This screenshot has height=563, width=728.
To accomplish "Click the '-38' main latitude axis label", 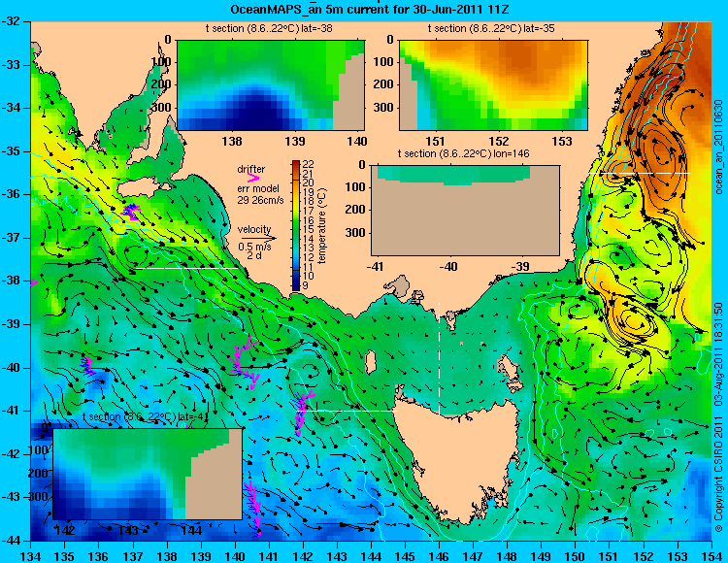I will pyautogui.click(x=12, y=281).
